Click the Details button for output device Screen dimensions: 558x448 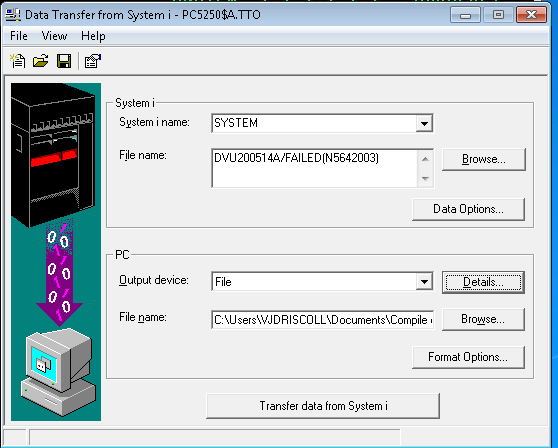click(x=483, y=282)
